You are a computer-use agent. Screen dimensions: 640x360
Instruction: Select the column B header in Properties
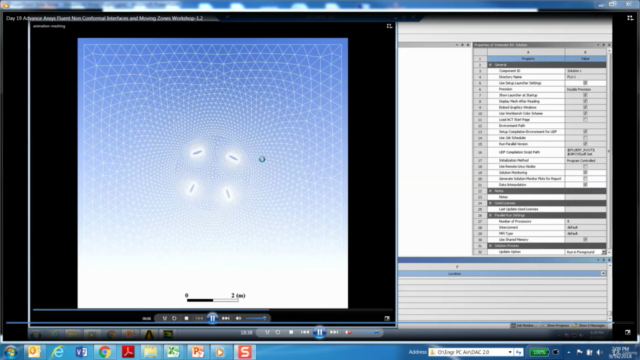pyautogui.click(x=585, y=52)
